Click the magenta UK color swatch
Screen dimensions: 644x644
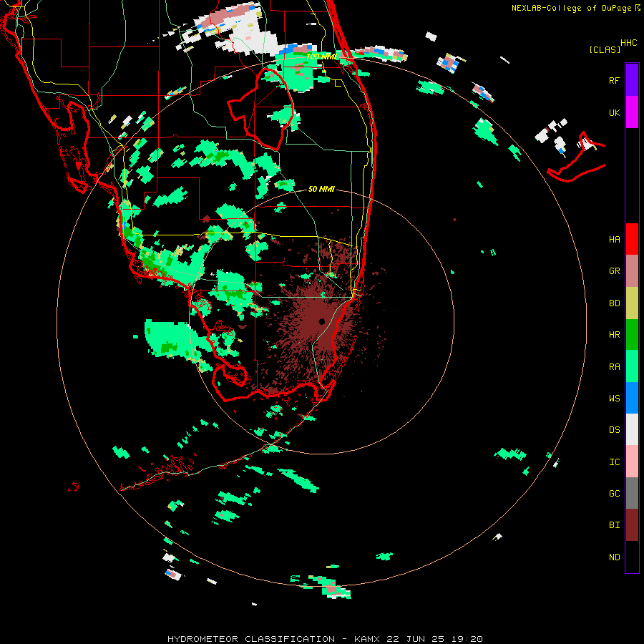tap(632, 112)
